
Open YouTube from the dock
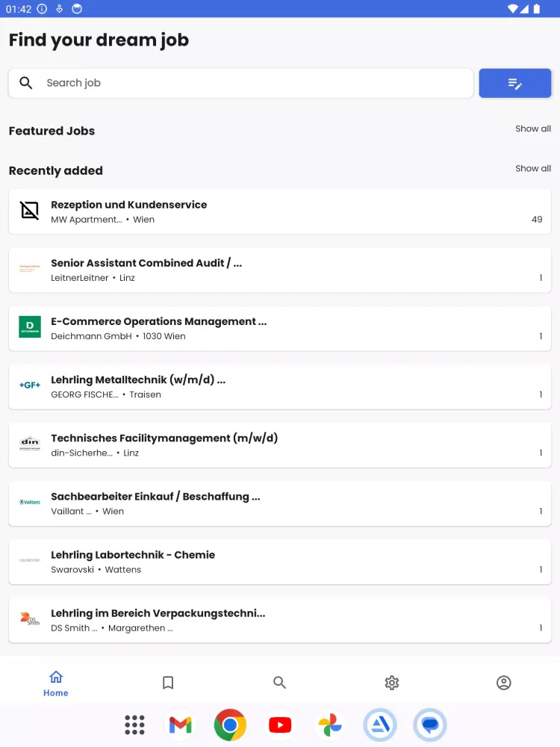click(x=280, y=725)
